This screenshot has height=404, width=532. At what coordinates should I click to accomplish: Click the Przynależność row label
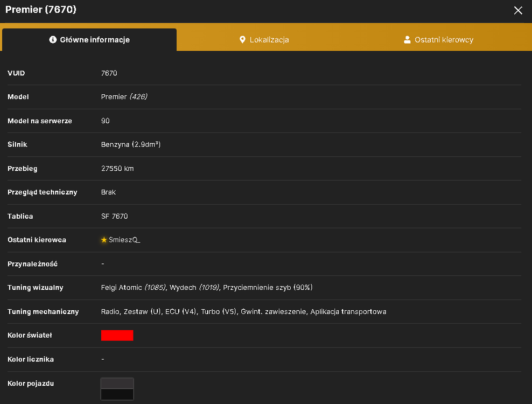(32, 264)
